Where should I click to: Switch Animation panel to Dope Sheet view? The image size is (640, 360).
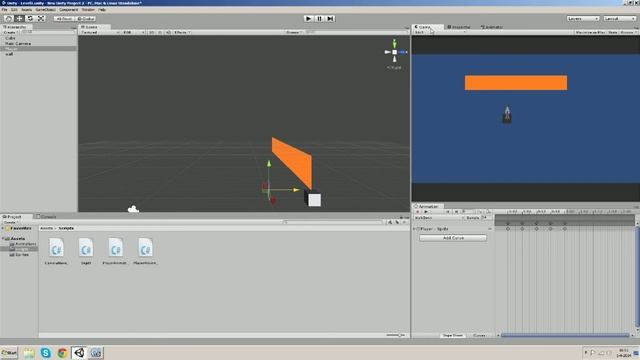453,336
